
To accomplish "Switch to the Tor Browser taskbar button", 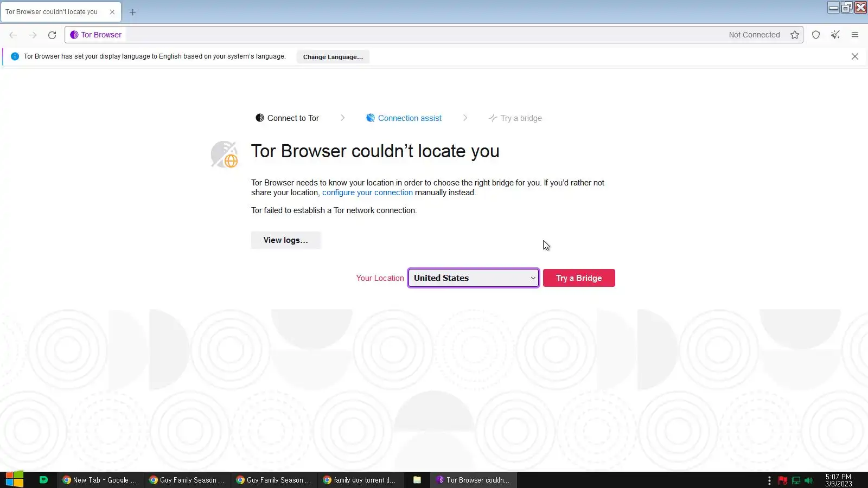I will click(x=474, y=480).
